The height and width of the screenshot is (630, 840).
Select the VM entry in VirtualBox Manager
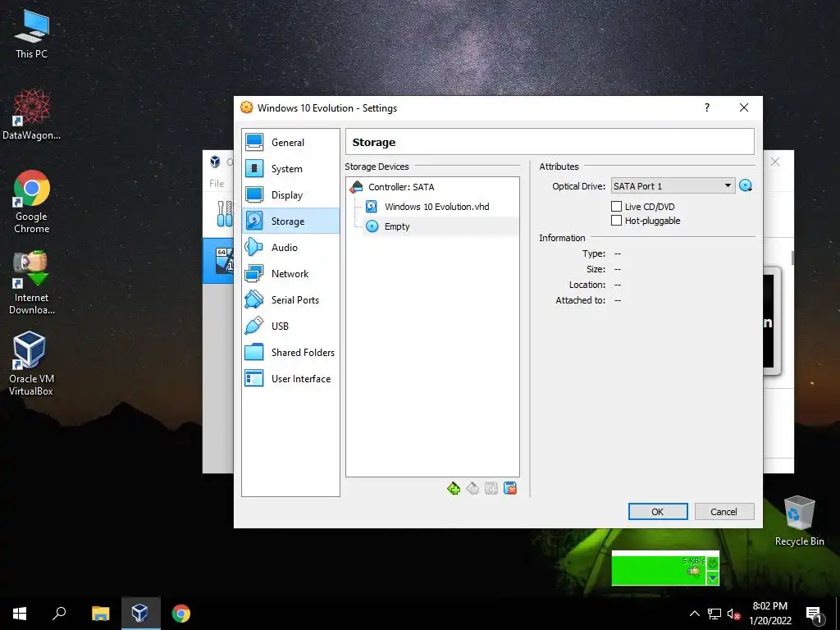coord(218,261)
